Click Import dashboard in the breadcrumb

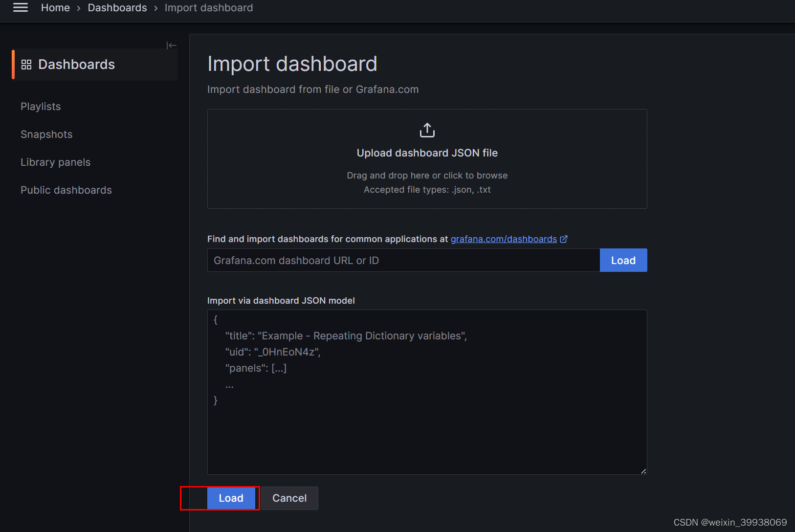click(209, 8)
